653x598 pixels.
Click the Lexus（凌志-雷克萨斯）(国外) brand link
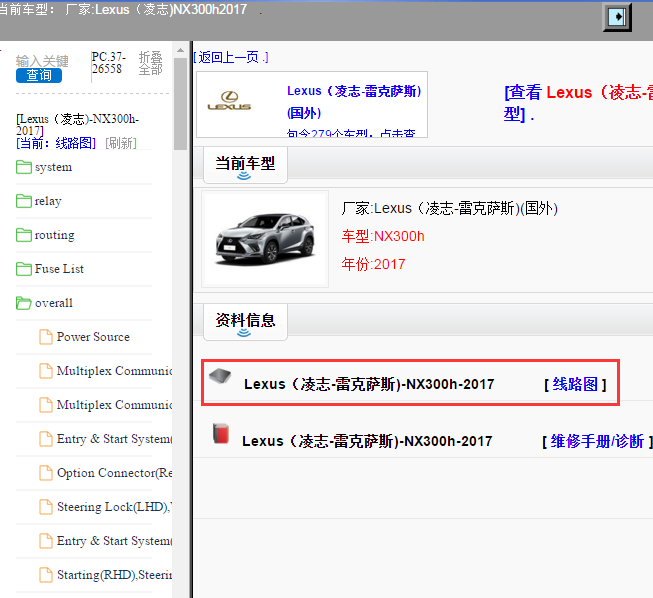click(354, 102)
